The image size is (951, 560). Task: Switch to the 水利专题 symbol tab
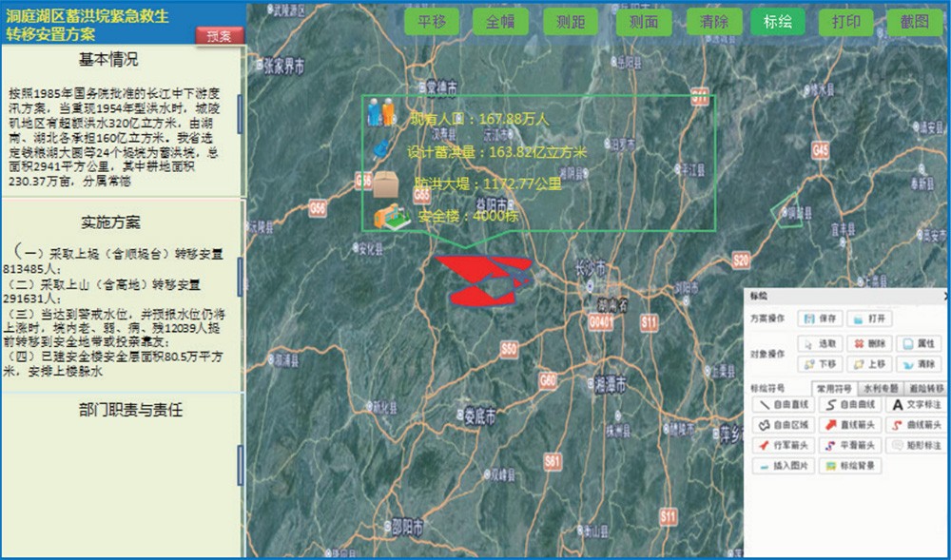tap(879, 389)
